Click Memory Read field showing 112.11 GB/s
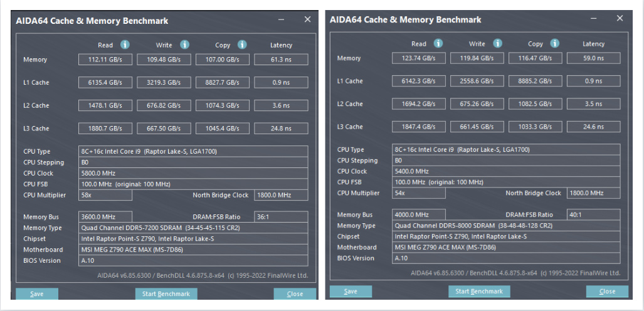644x311 pixels. point(105,60)
